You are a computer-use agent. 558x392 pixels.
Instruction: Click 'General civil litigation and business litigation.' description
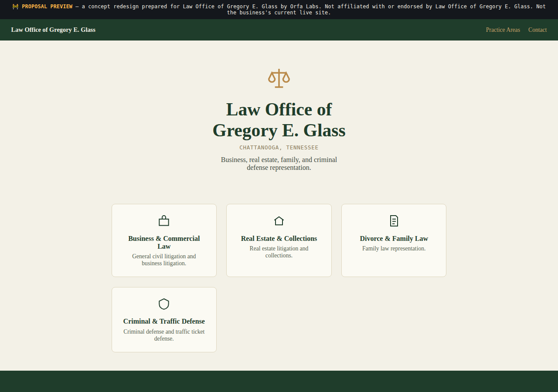pyautogui.click(x=164, y=260)
